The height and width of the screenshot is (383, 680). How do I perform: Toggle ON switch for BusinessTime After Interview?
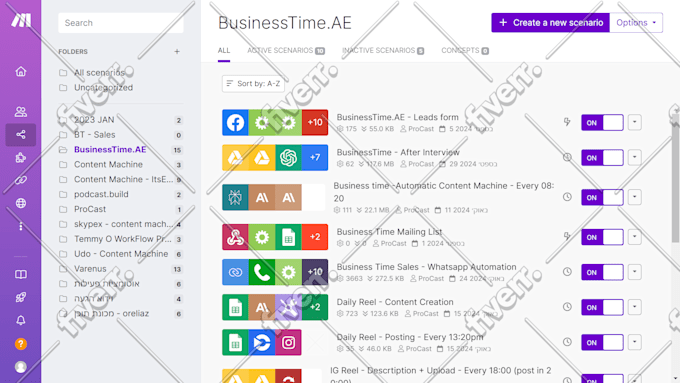(x=602, y=157)
